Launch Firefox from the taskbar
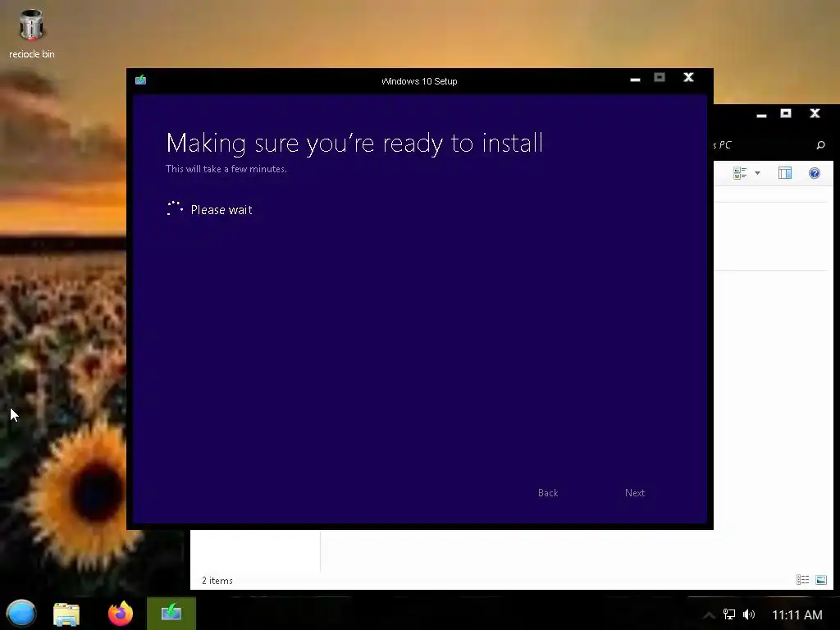This screenshot has height=630, width=840. (121, 614)
